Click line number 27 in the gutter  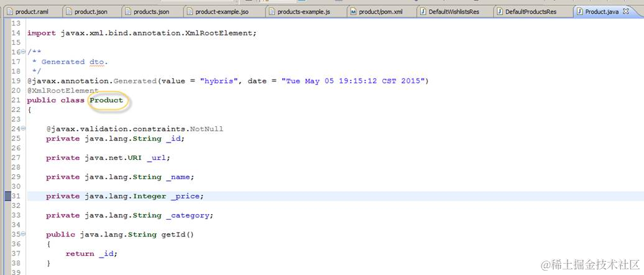tap(16, 158)
